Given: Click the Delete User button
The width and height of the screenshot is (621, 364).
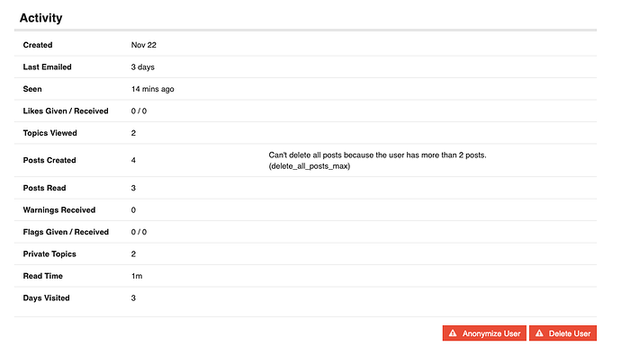Looking at the screenshot, I should tap(562, 333).
